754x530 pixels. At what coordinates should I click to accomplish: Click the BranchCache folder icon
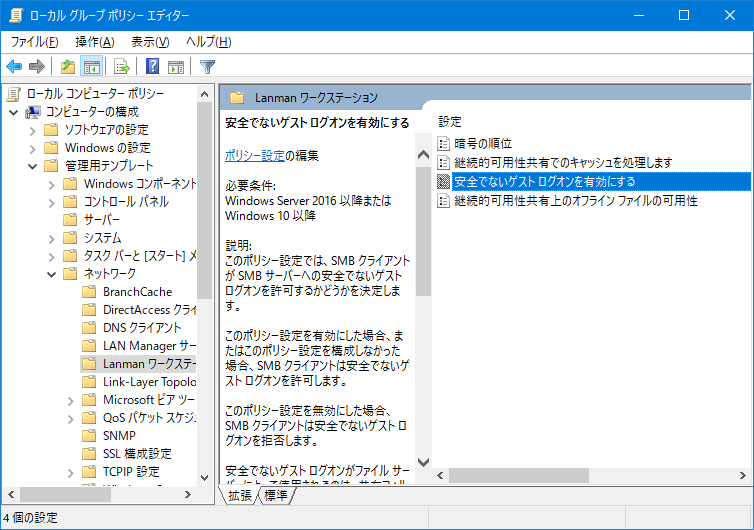pos(89,292)
